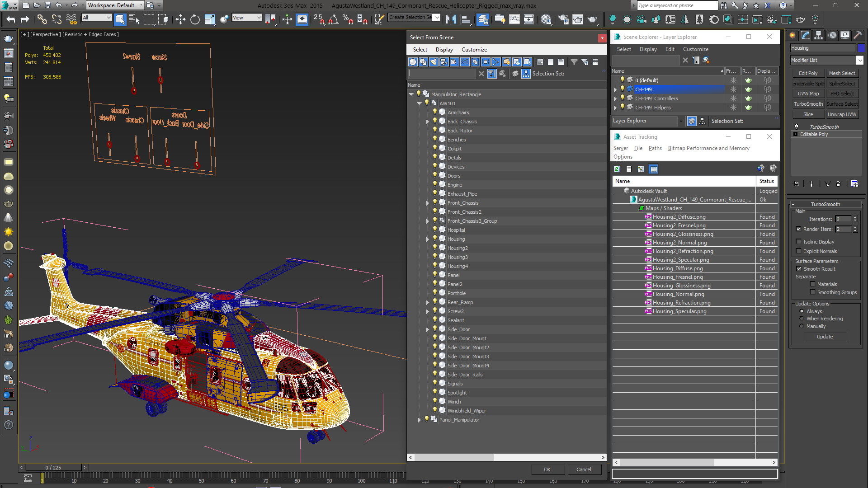868x488 pixels.
Task: Expand the Rear_Ramp tree node
Action: pos(427,302)
